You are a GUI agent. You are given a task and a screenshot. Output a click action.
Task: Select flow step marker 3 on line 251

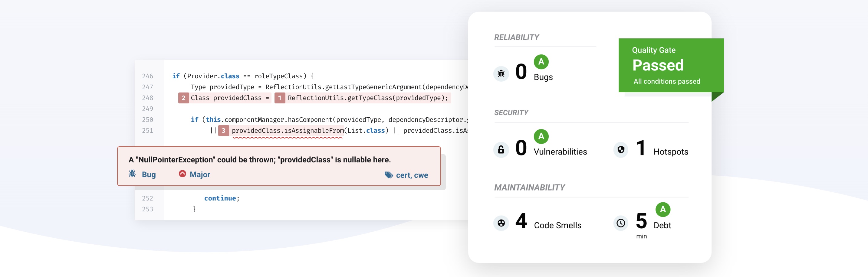[223, 131]
